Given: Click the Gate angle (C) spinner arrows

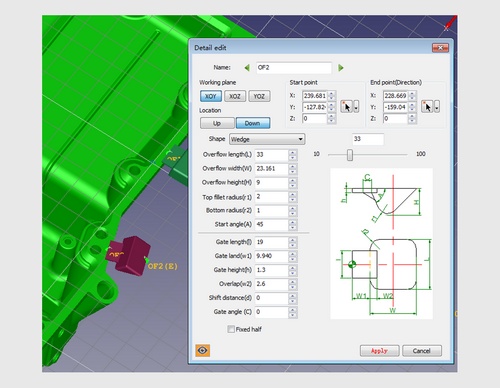Looking at the screenshot, I should (x=293, y=312).
